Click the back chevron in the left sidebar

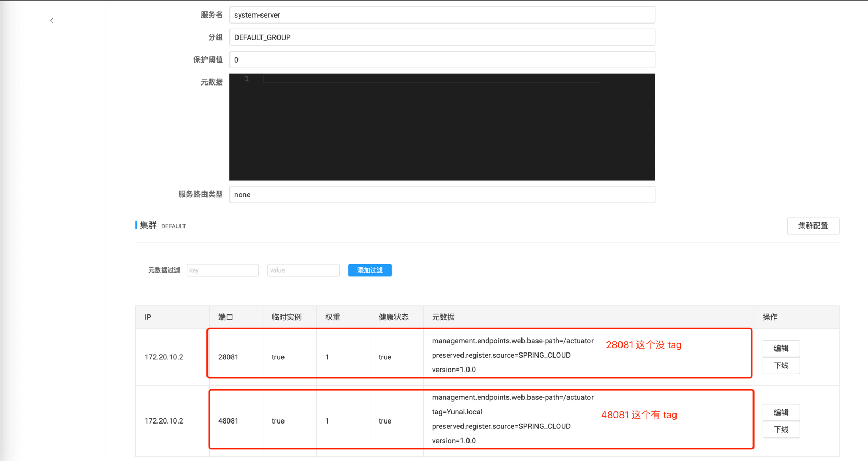tap(52, 20)
